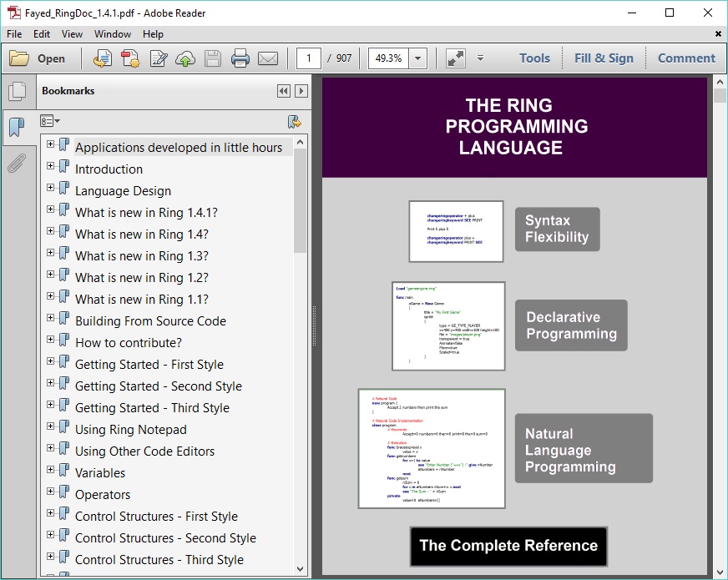Screen dimensions: 728x580
Task: Open the toolbar customize dropdown arrow
Action: click(x=481, y=58)
